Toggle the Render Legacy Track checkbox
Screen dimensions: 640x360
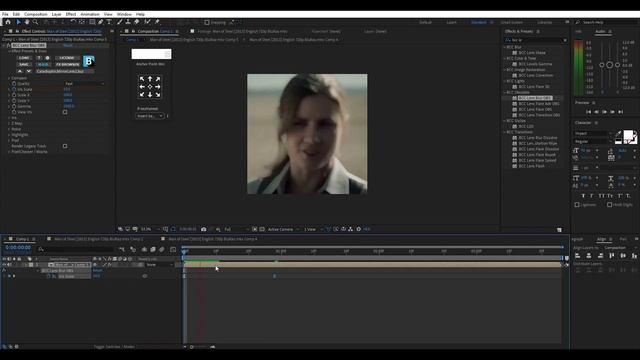pyautogui.click(x=65, y=146)
